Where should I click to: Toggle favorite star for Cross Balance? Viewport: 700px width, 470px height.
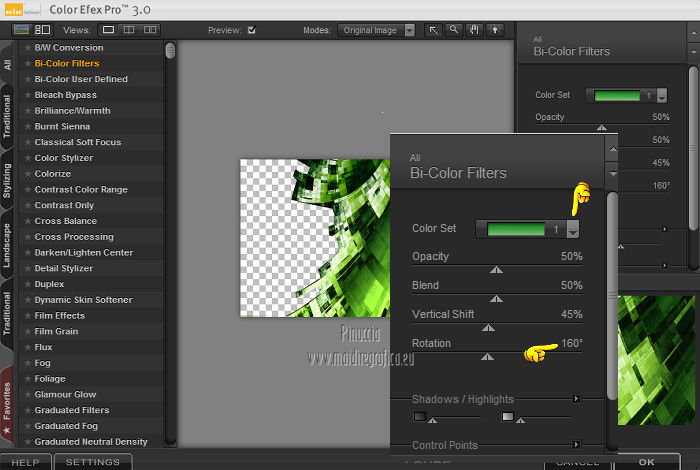[28, 221]
